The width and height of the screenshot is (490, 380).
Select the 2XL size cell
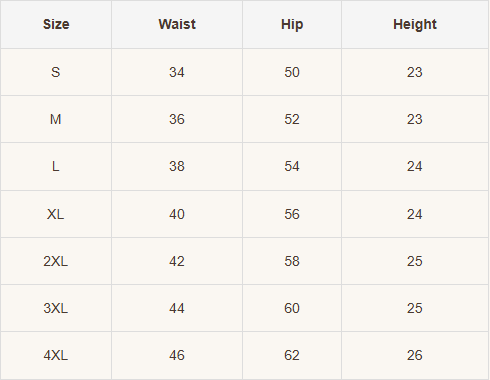tap(56, 261)
